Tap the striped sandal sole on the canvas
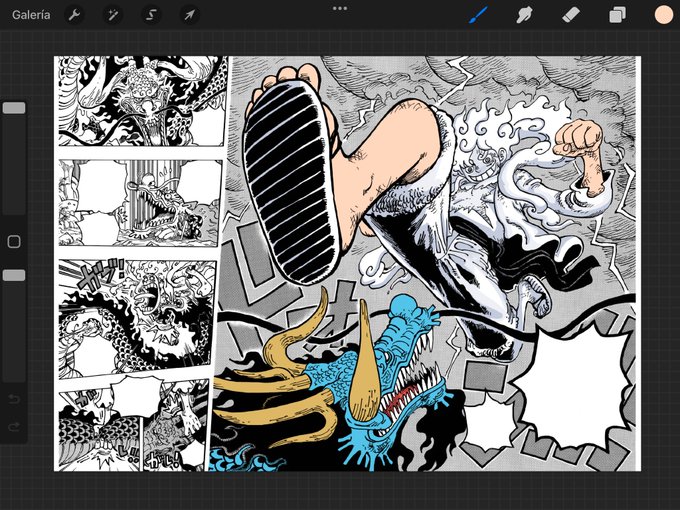Viewport: 680px width, 510px height. point(290,182)
